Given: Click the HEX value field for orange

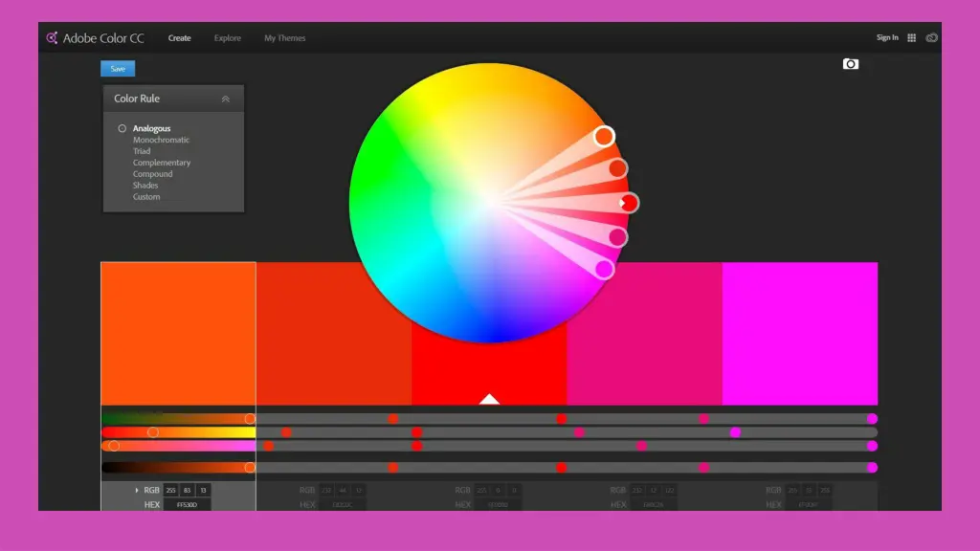Looking at the screenshot, I should pyautogui.click(x=187, y=504).
